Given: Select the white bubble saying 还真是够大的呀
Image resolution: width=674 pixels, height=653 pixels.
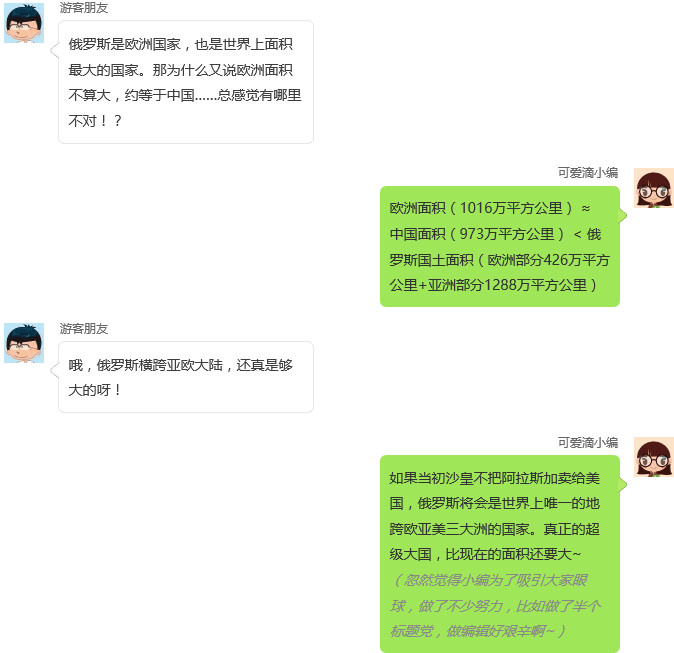Looking at the screenshot, I should pos(186,377).
